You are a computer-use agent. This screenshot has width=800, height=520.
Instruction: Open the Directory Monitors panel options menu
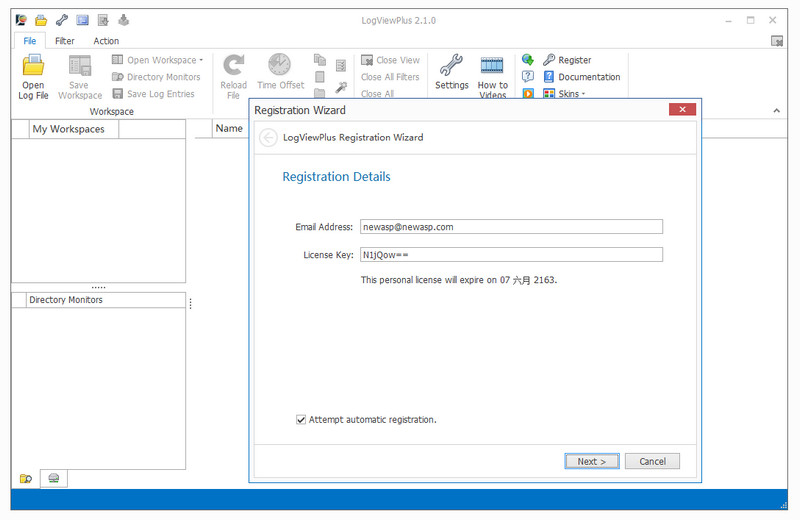pos(191,304)
